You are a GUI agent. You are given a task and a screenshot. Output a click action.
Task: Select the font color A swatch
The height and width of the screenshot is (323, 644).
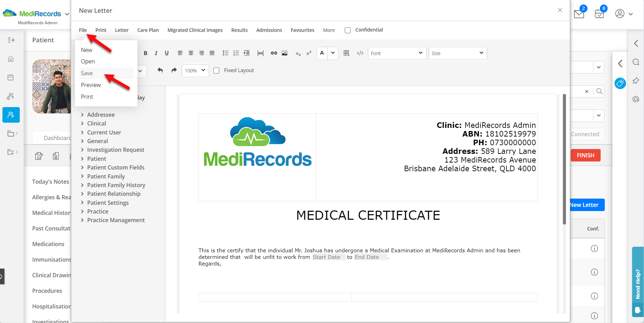(x=322, y=53)
